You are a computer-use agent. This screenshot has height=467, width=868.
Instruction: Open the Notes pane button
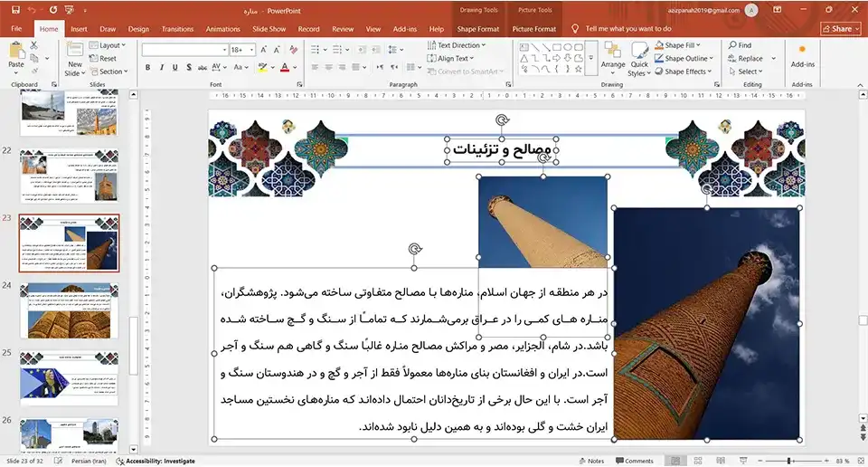(x=591, y=461)
